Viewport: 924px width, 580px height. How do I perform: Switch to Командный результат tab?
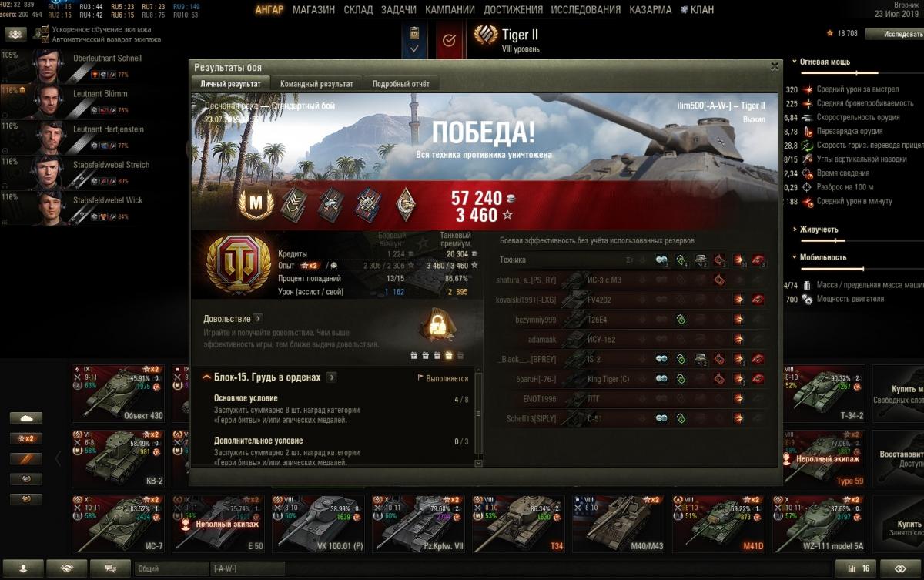point(316,84)
